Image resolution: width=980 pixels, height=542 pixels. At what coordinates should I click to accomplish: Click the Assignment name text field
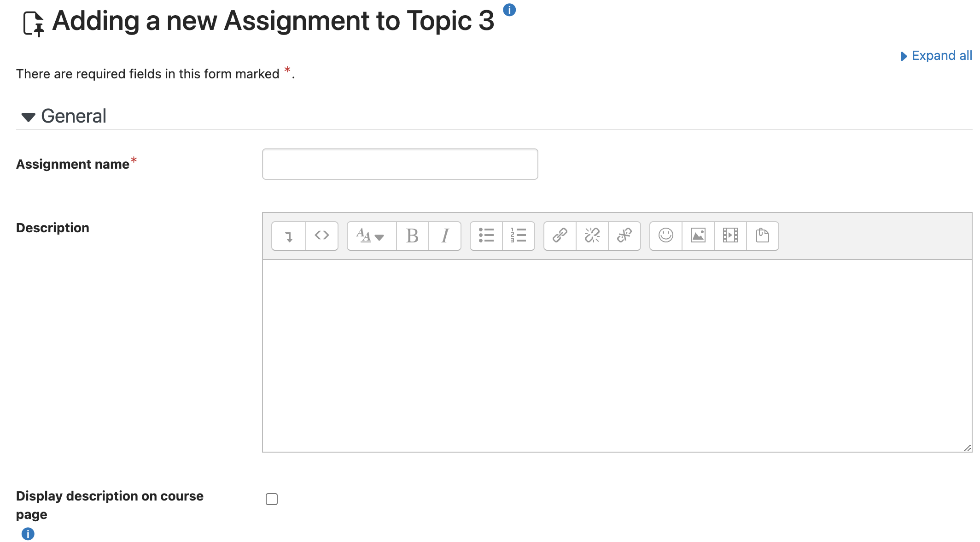coord(400,164)
